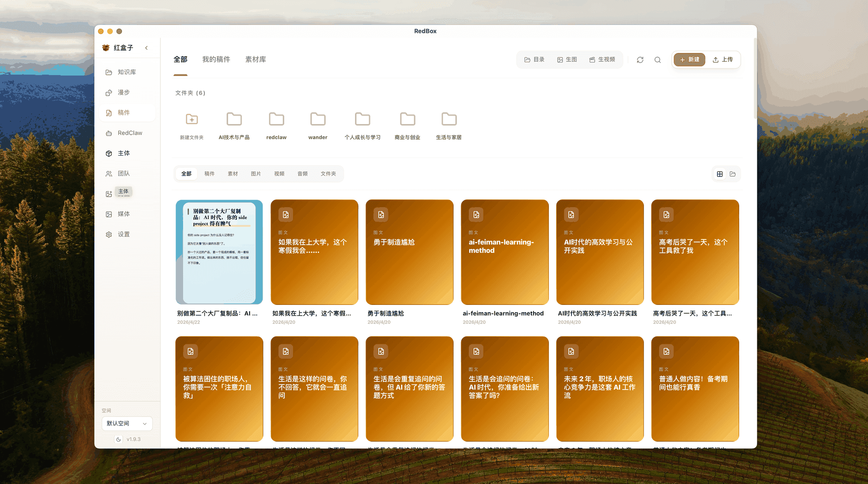Open the 目录 directory toolbar option
Image resolution: width=868 pixels, height=484 pixels.
534,60
